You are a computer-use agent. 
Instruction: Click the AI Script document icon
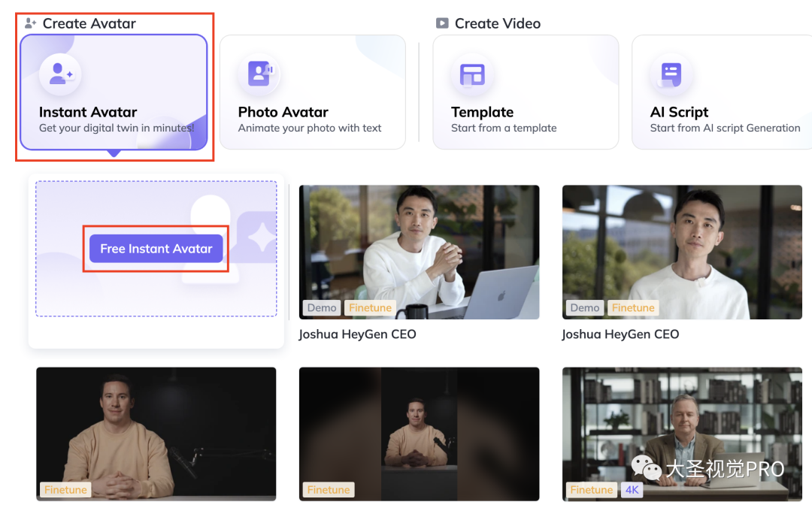[671, 74]
